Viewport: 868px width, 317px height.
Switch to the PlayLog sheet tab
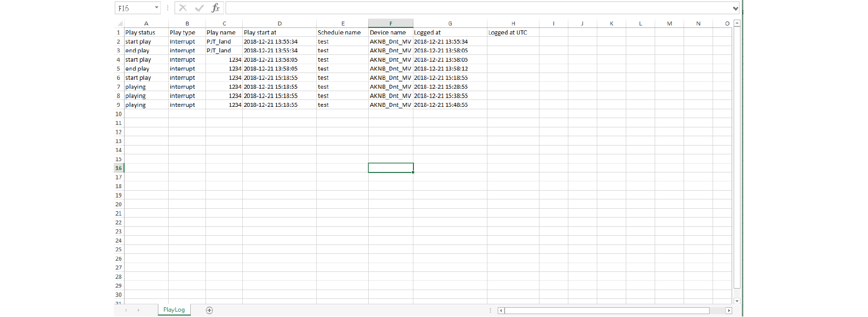[x=174, y=310]
